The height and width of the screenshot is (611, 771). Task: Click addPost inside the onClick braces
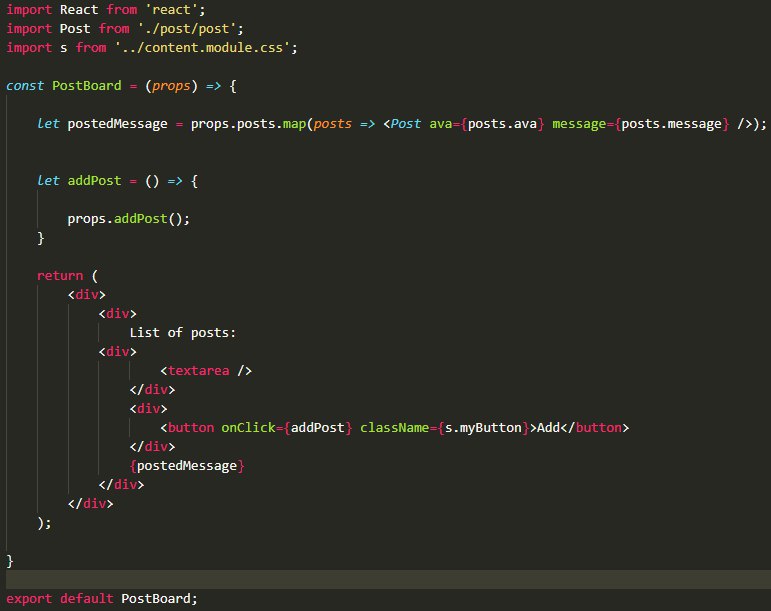(x=318, y=428)
